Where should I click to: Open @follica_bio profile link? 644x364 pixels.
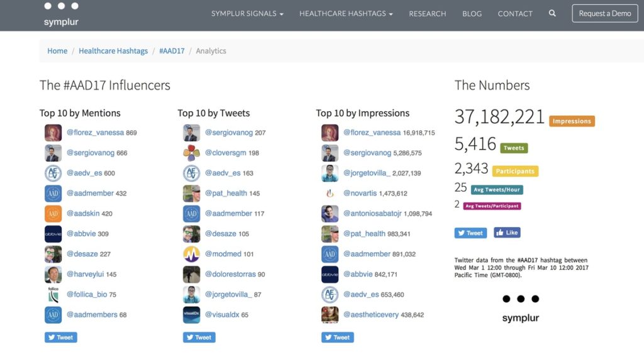[x=87, y=294]
